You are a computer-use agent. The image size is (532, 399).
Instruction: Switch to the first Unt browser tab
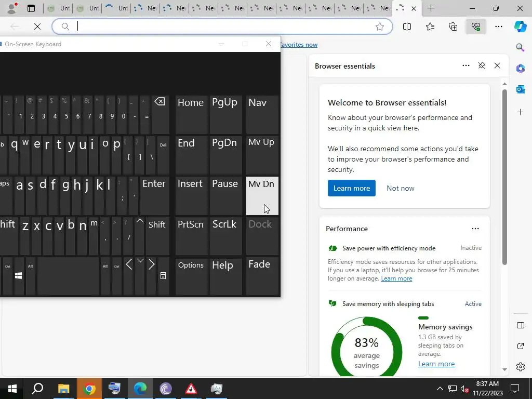click(x=58, y=8)
